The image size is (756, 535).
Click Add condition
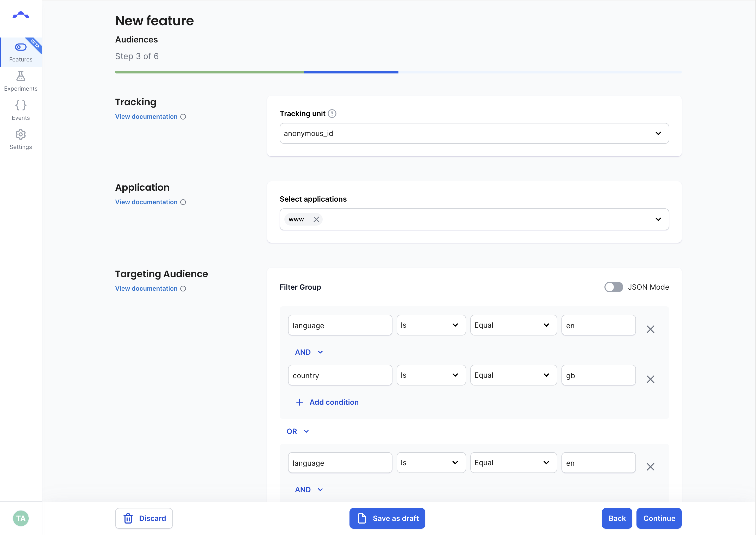point(327,402)
